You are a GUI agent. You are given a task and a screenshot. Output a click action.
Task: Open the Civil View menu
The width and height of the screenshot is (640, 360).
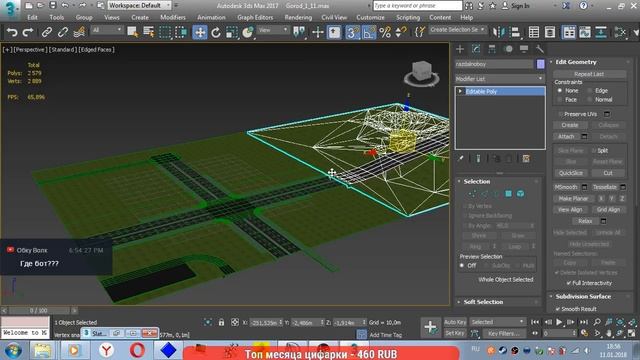click(x=334, y=18)
